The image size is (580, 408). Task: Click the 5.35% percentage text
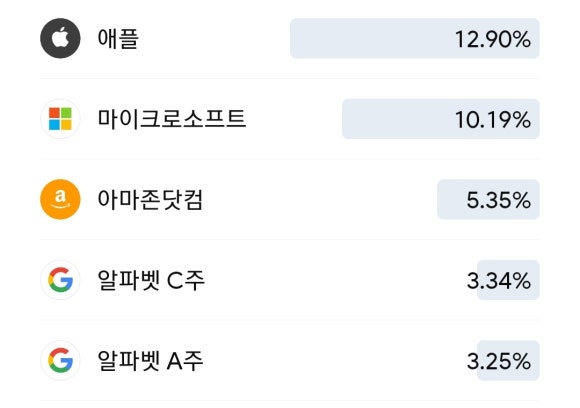tap(499, 200)
